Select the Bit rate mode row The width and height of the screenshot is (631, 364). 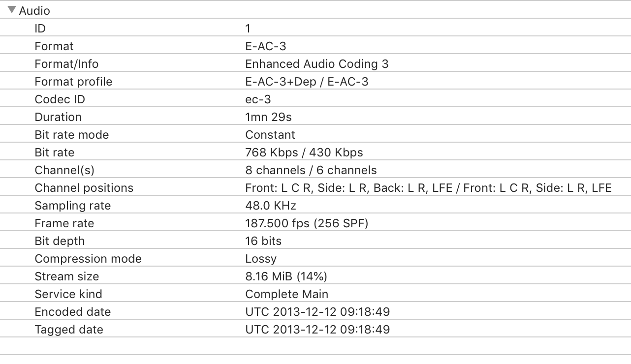click(315, 134)
